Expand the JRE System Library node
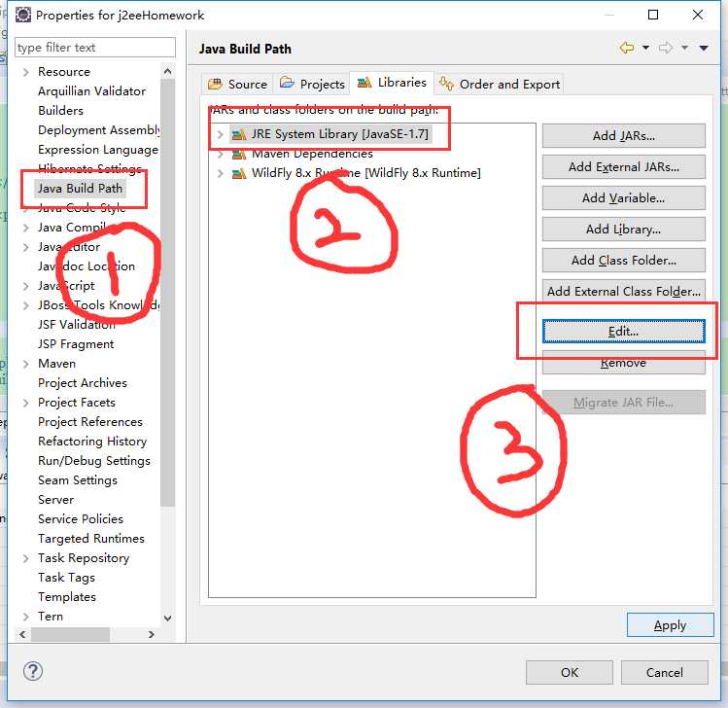 point(220,135)
